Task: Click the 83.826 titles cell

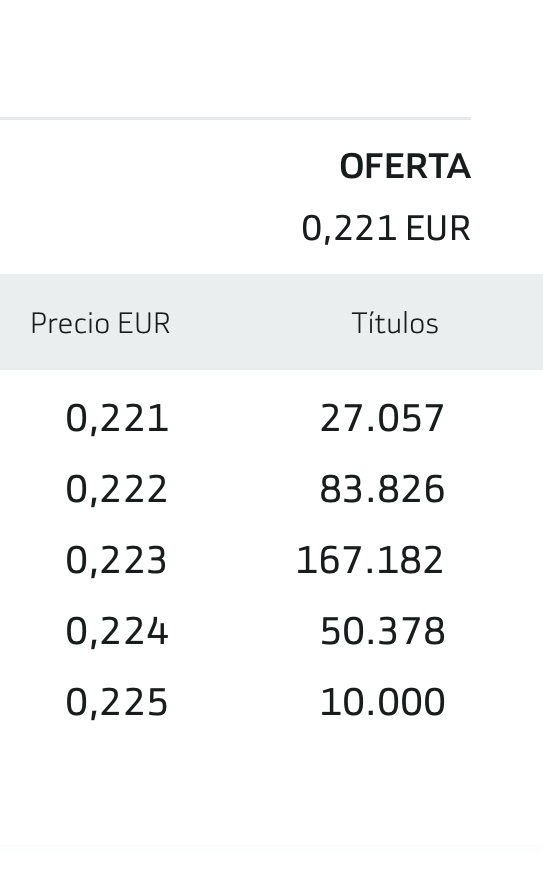Action: click(382, 489)
